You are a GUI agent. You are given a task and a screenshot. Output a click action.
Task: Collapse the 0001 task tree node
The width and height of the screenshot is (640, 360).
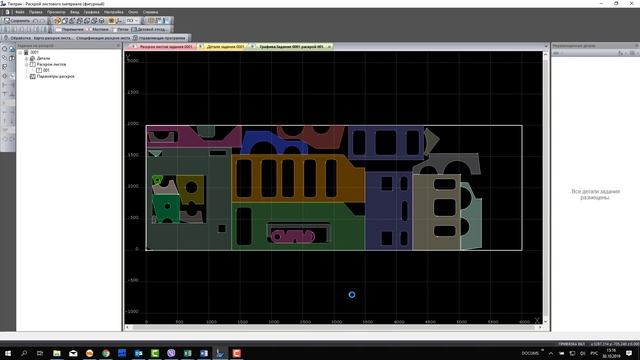point(20,53)
